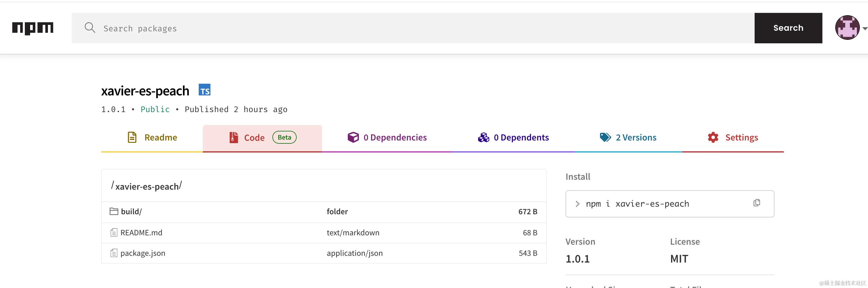Open the README.md file
Viewport: 868px width, 288px height.
click(141, 233)
